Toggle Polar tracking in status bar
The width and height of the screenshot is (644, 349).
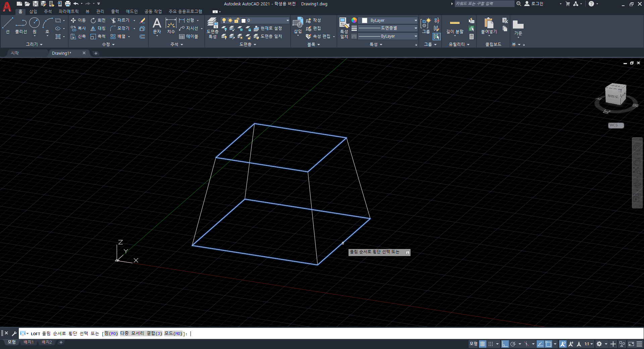(513, 344)
